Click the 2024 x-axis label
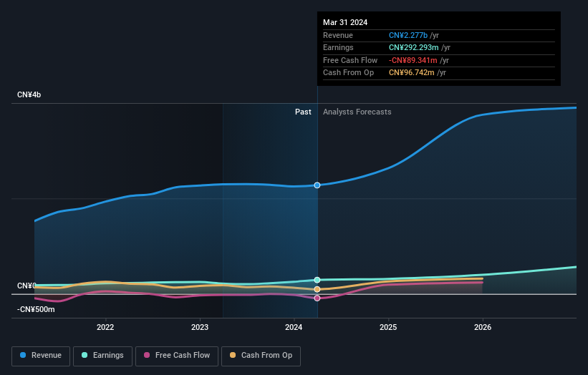This screenshot has width=588, height=375. (x=294, y=327)
